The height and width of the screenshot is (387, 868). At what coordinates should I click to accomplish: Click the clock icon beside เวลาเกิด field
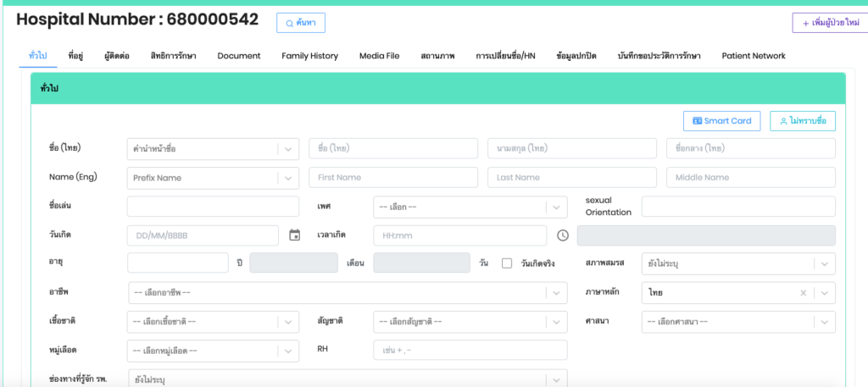[x=562, y=235]
